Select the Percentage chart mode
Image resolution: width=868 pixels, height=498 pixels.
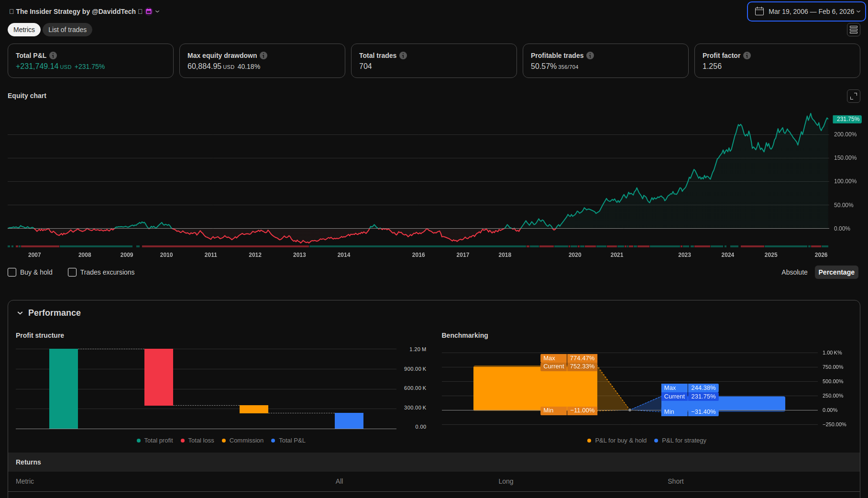click(836, 272)
